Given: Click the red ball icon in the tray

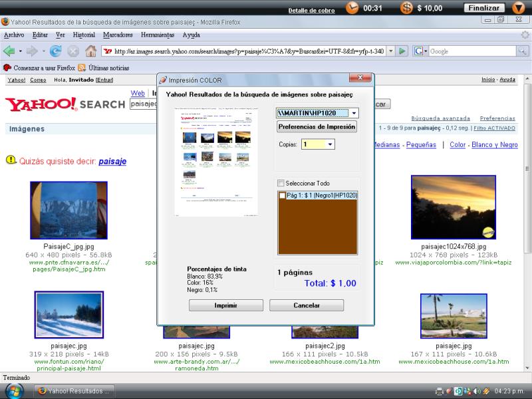Looking at the screenshot, I should click(449, 391).
